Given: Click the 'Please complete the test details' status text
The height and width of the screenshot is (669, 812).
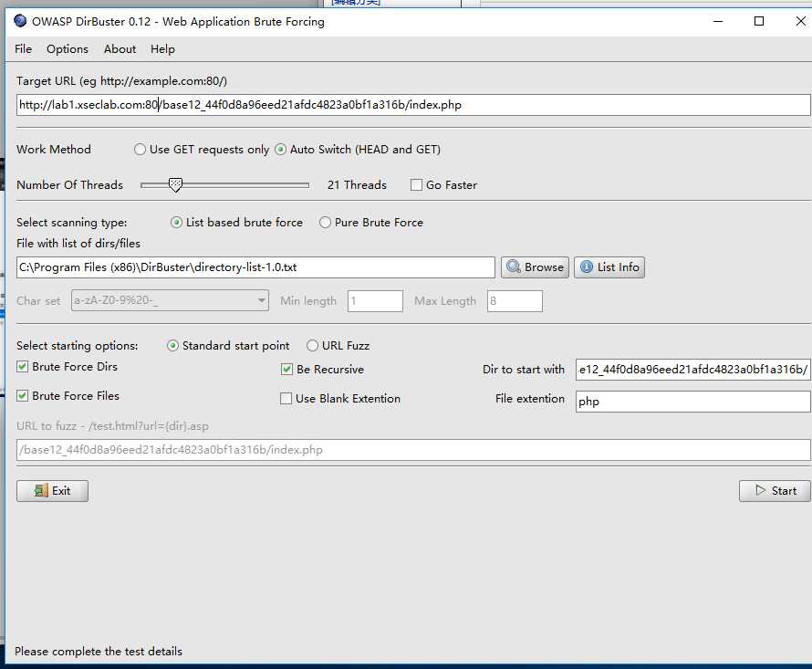Looking at the screenshot, I should (99, 652).
